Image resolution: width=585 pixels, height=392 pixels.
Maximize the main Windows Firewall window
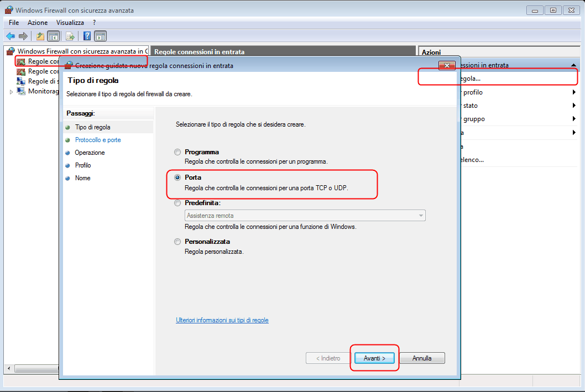click(553, 11)
